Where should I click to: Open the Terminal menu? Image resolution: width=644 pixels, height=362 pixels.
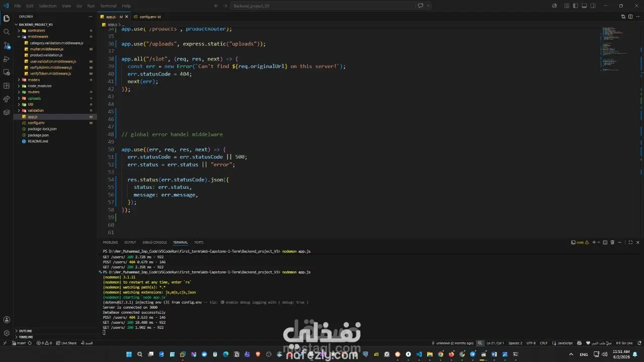108,6
